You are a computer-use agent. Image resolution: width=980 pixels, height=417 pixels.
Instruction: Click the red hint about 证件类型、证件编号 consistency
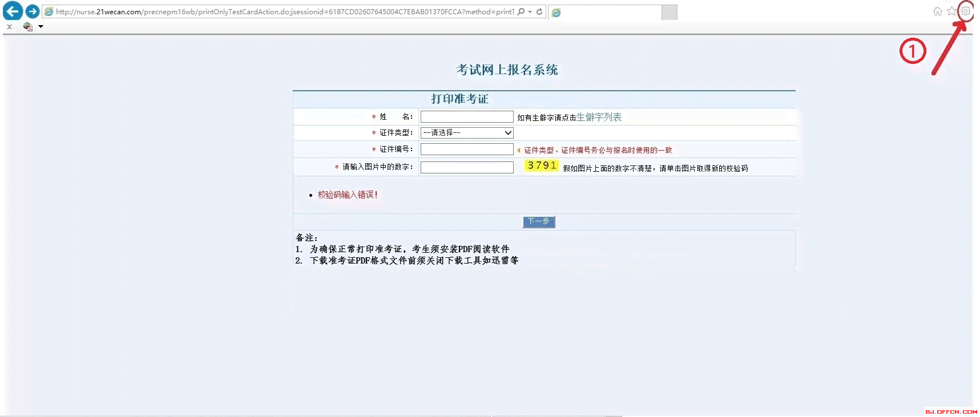598,150
